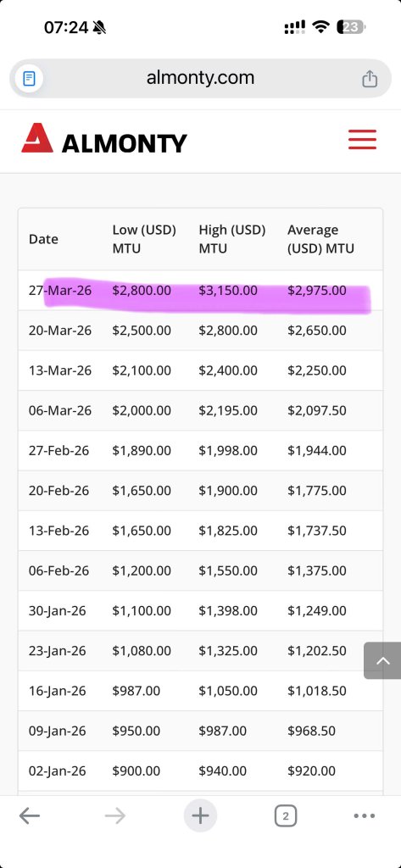Viewport: 401px width, 868px height.
Task: Open the reader mode page icon
Action: pyautogui.click(x=29, y=79)
